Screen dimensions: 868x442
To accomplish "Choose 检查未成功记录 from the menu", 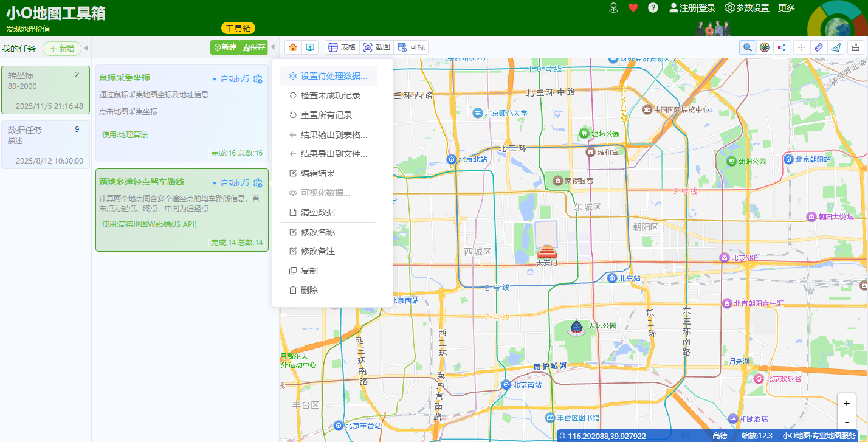I will coord(328,95).
